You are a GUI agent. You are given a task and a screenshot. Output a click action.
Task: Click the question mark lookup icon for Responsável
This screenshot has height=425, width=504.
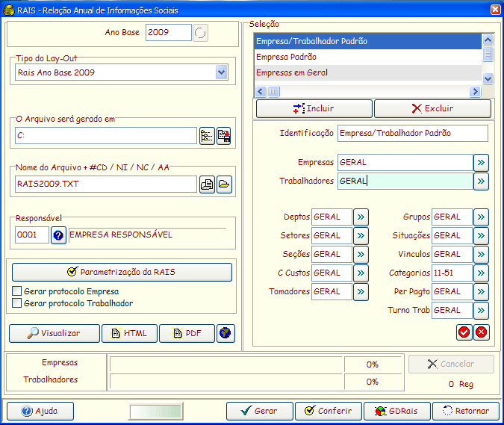(58, 235)
